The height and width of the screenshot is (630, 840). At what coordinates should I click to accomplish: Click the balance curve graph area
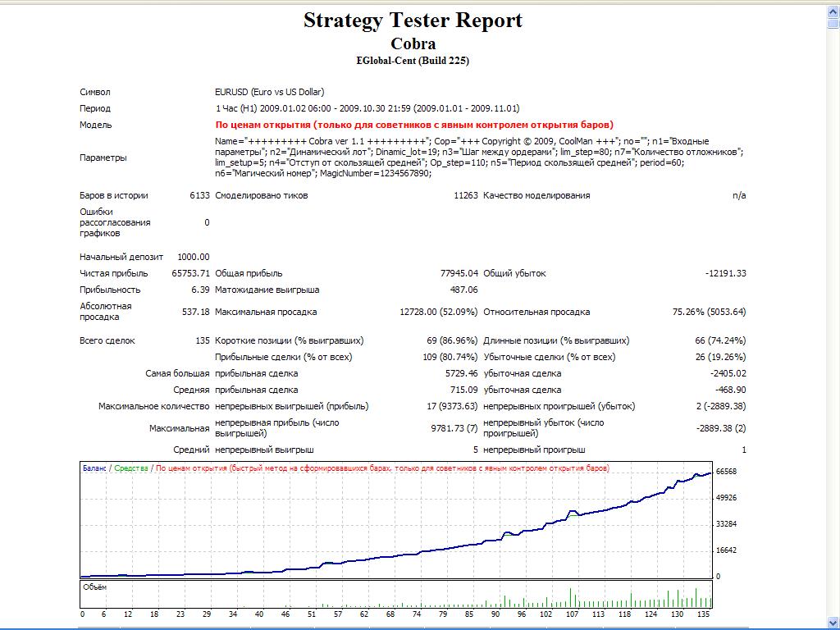coord(394,525)
